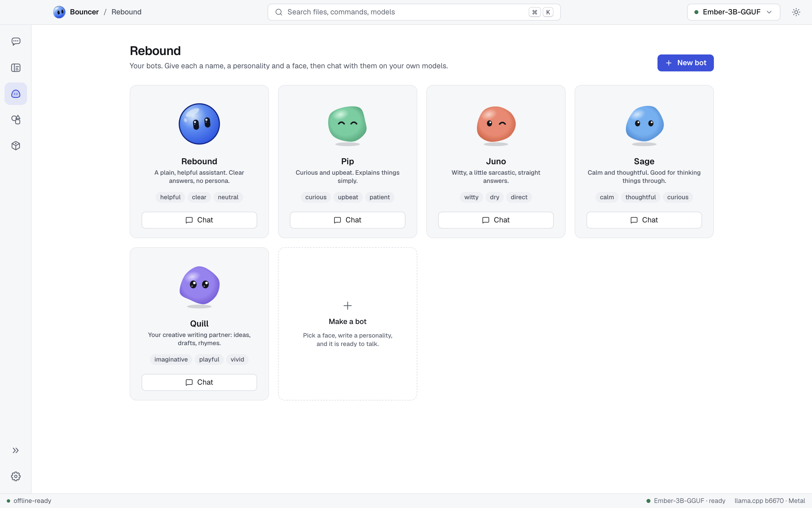The image size is (812, 508).
Task: Click the Bouncer logo icon
Action: click(x=59, y=12)
